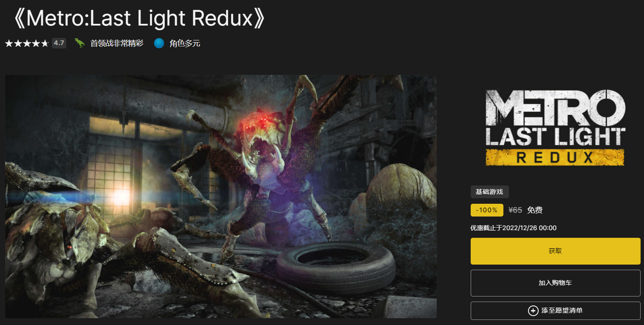Select the 基础游戏 tag
The image size is (644, 325).
coord(489,192)
